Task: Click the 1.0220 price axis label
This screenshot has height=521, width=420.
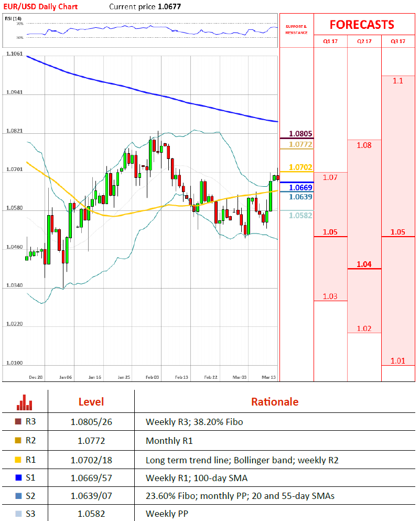Action: [x=15, y=324]
